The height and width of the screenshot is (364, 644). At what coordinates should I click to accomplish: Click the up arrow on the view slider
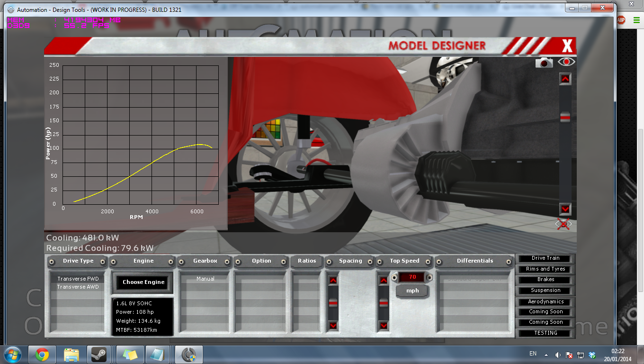[565, 79]
